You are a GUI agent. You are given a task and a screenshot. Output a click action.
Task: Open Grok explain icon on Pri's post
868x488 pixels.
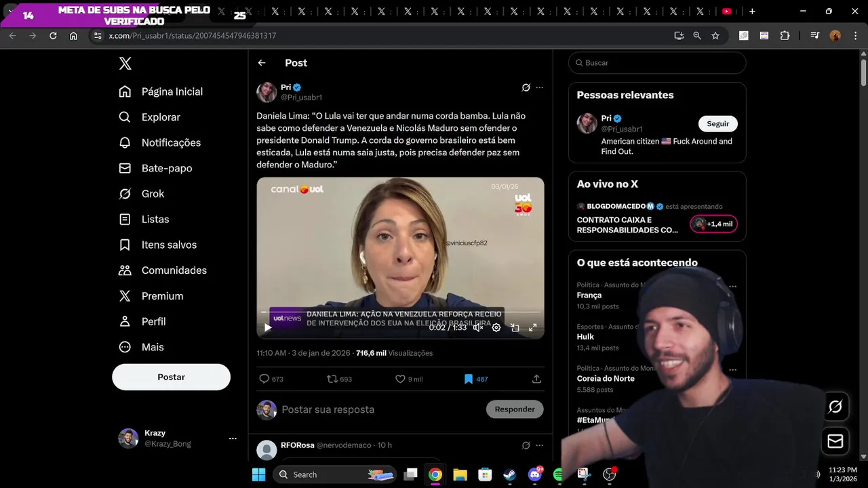pos(526,87)
